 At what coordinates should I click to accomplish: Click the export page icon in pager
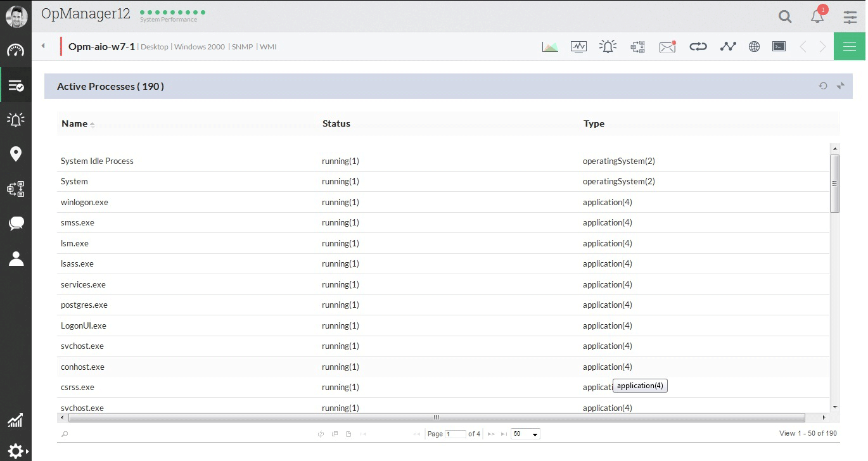coord(348,434)
